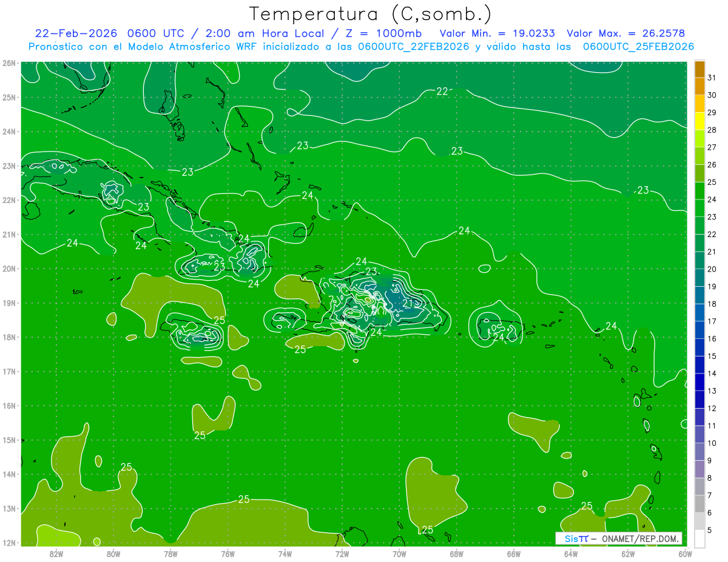Click the 70W longitude axis label
728x562 pixels.
pos(399,554)
